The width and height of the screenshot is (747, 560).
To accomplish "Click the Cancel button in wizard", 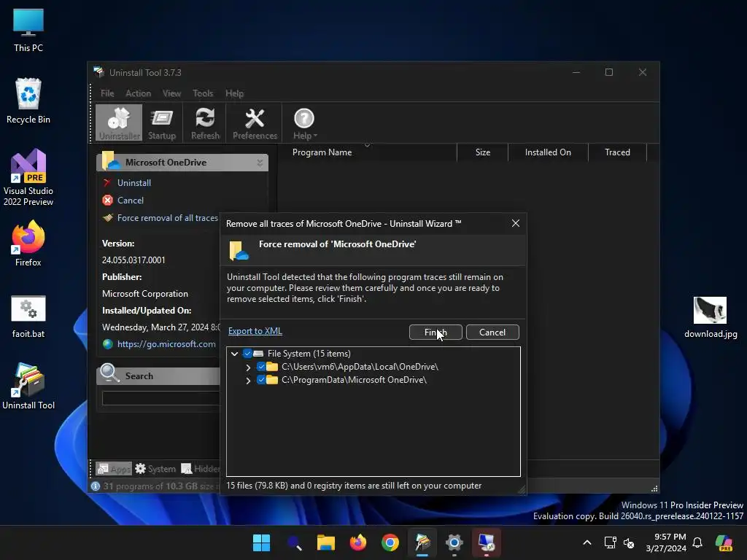I will click(492, 332).
